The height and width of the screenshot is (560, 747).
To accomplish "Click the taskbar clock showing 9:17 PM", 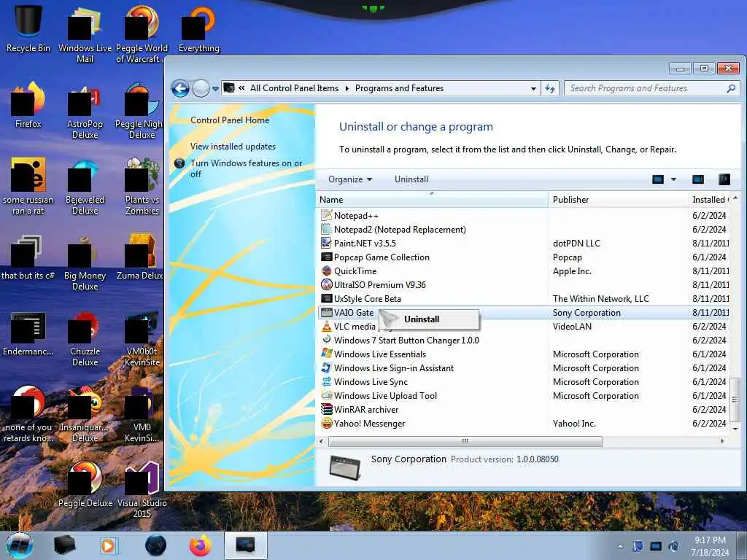I will 710,546.
